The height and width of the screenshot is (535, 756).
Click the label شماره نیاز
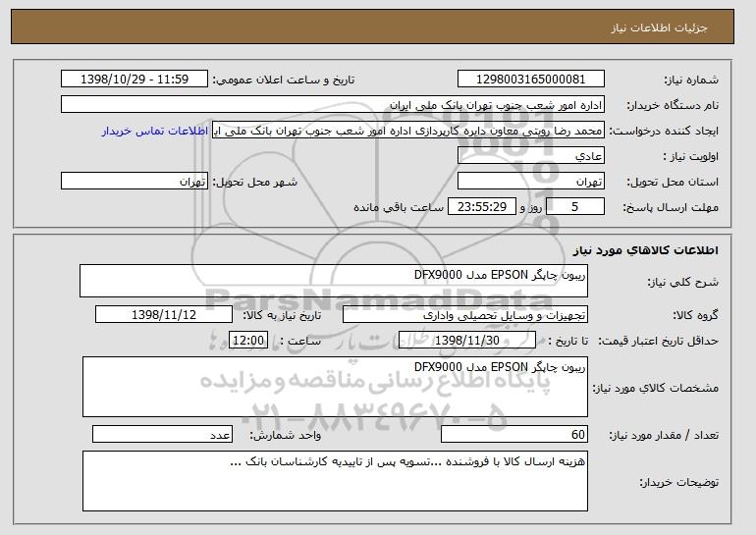coord(691,80)
